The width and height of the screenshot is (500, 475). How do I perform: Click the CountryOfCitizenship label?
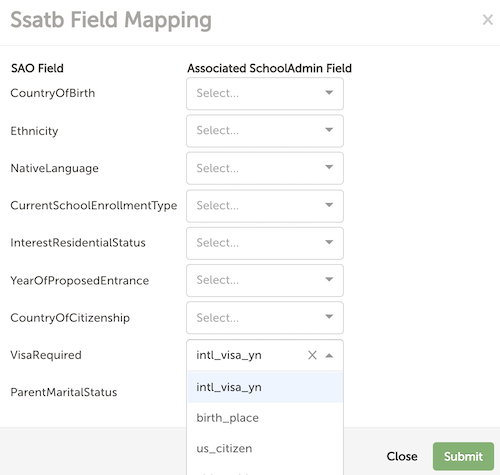70,318
